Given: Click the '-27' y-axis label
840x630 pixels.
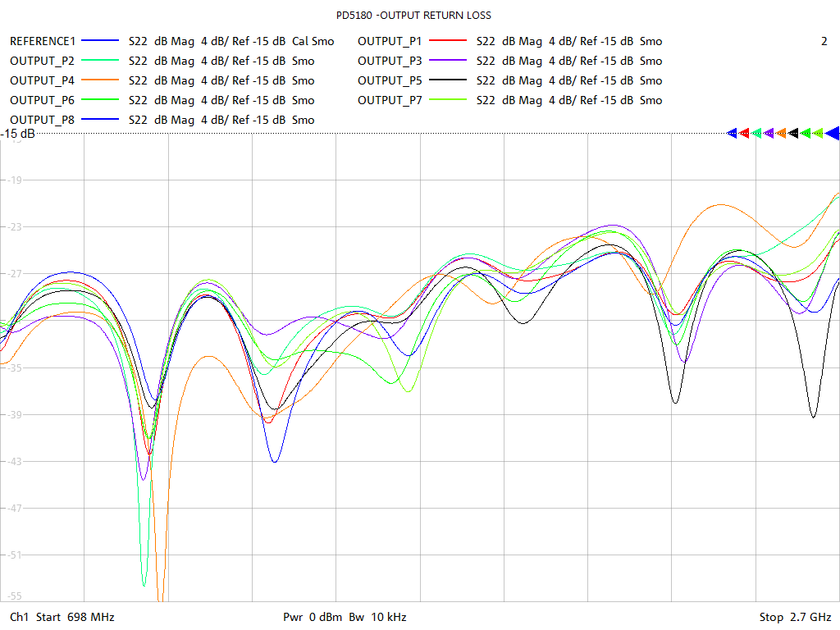Looking at the screenshot, I should [14, 274].
